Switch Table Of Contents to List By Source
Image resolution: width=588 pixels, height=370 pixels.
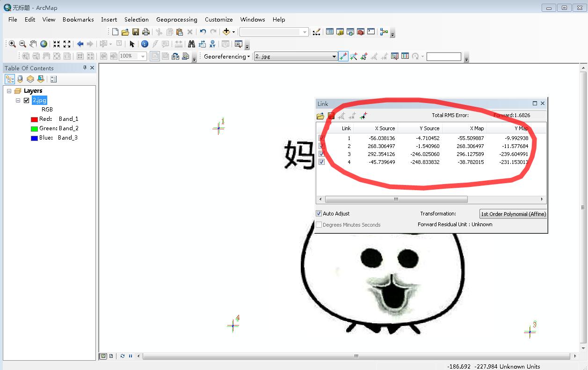tap(20, 79)
